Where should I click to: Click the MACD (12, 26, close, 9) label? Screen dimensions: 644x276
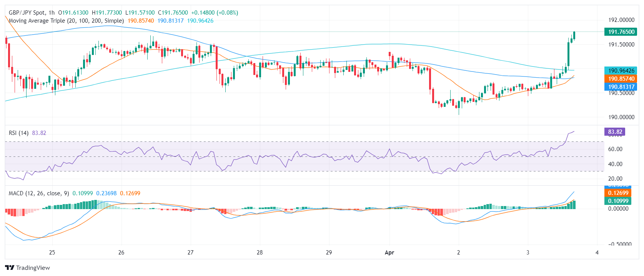click(x=39, y=193)
